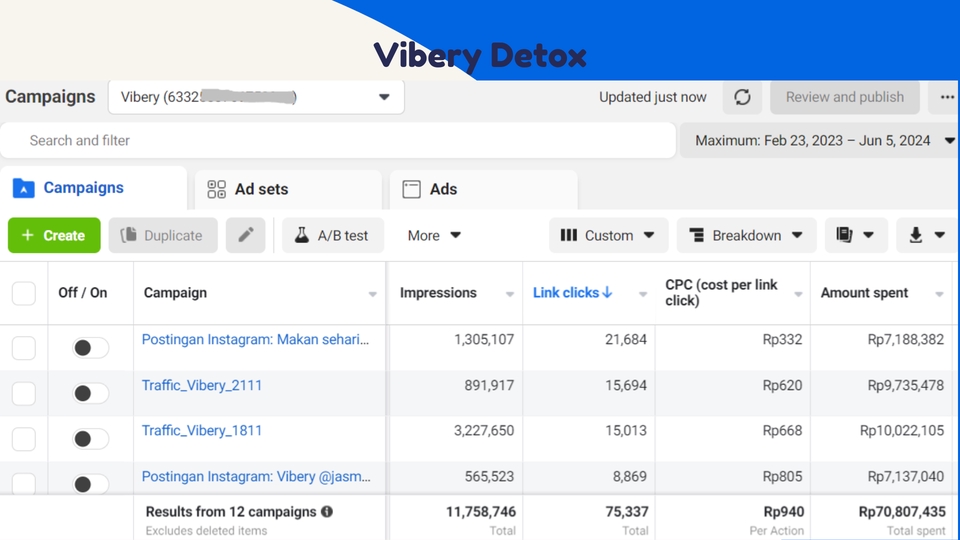Viewport: 960px width, 540px height.
Task: Click the 3,227,650 impressions cell
Action: (x=484, y=430)
